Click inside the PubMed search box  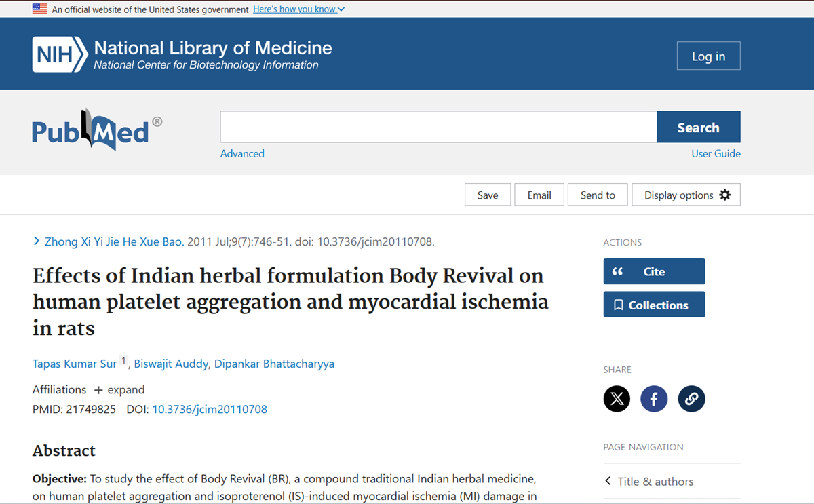(438, 127)
